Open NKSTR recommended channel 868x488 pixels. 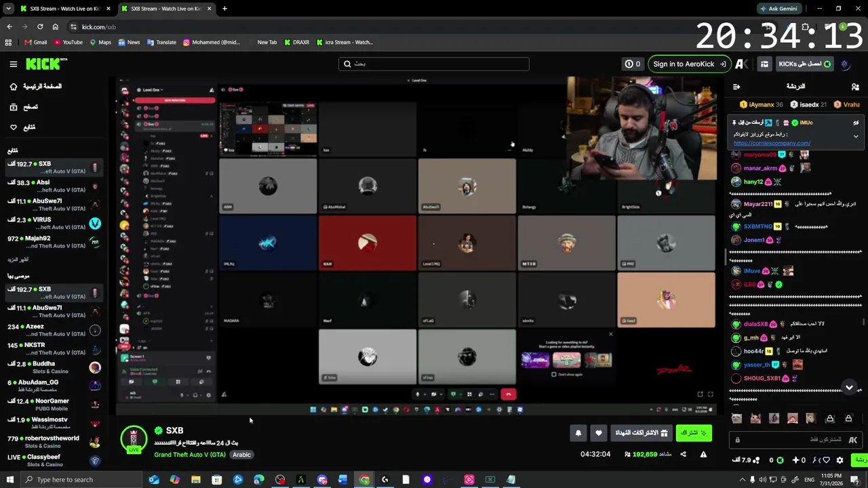(x=53, y=348)
